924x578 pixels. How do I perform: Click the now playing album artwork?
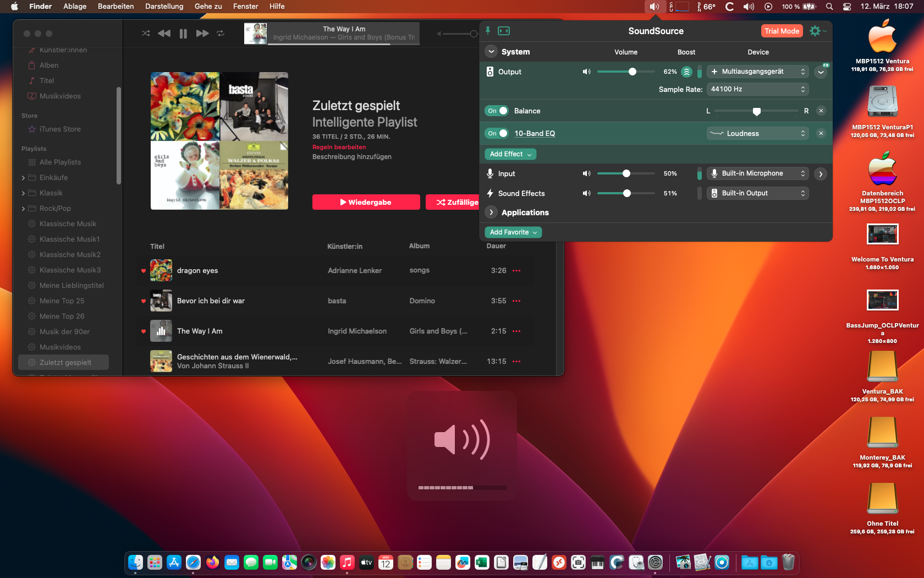click(x=255, y=34)
